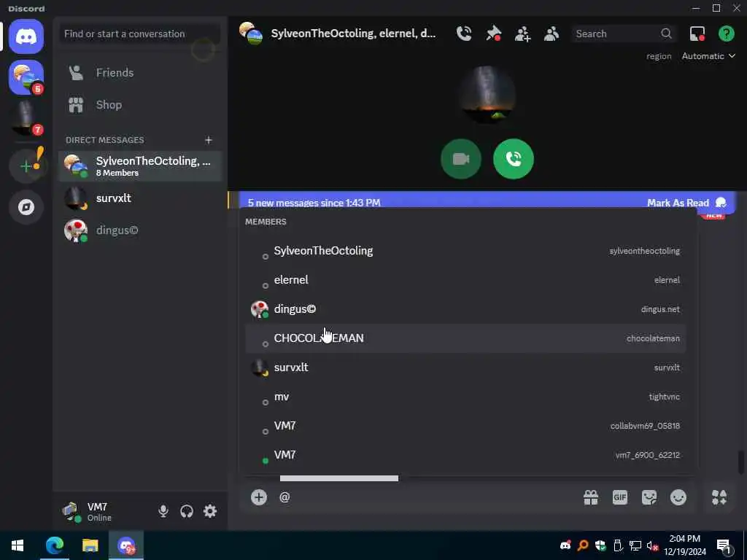This screenshot has height=560, width=747.
Task: Open the muted volume tray icon
Action: pos(652,545)
